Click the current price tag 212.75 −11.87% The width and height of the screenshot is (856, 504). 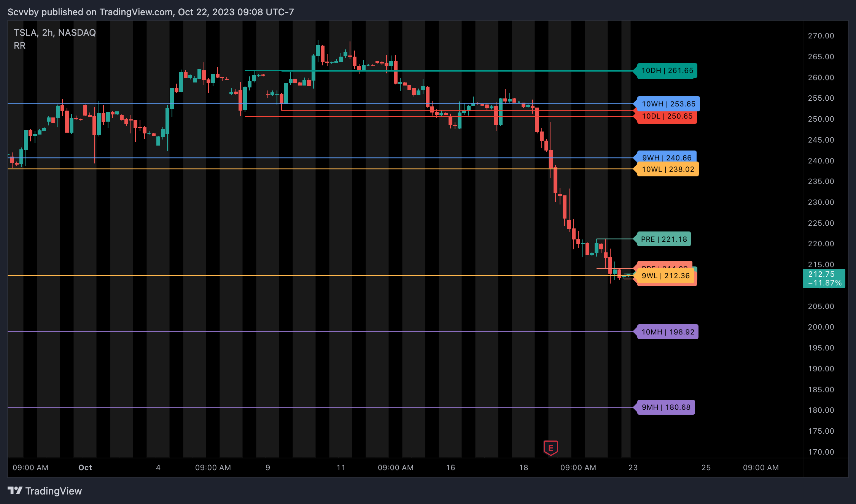824,279
